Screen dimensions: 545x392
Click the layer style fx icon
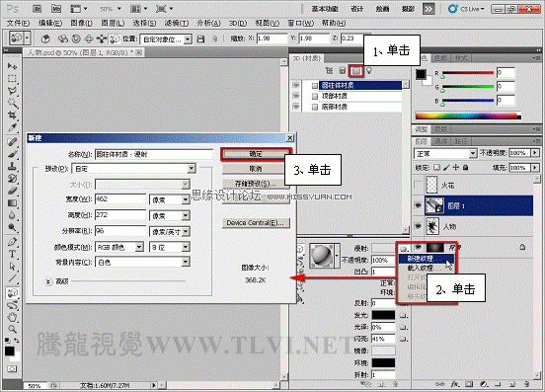pos(455,384)
